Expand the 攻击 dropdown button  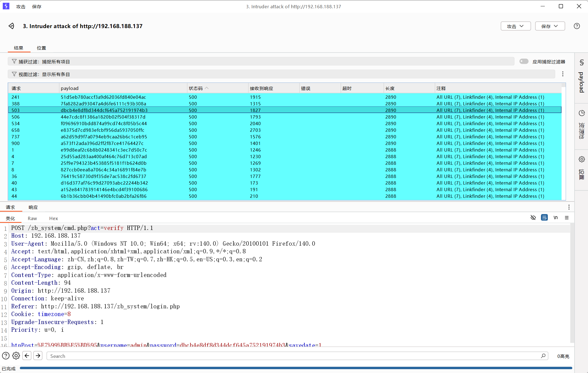point(515,26)
